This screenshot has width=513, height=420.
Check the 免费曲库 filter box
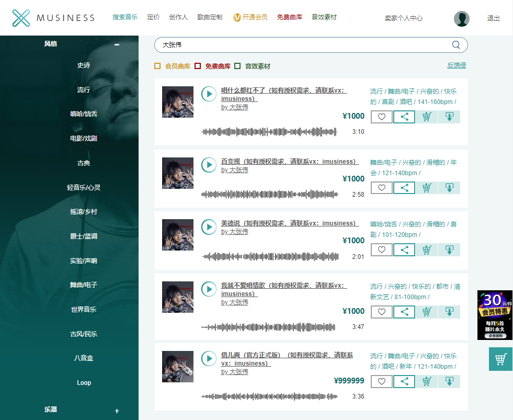[x=198, y=66]
